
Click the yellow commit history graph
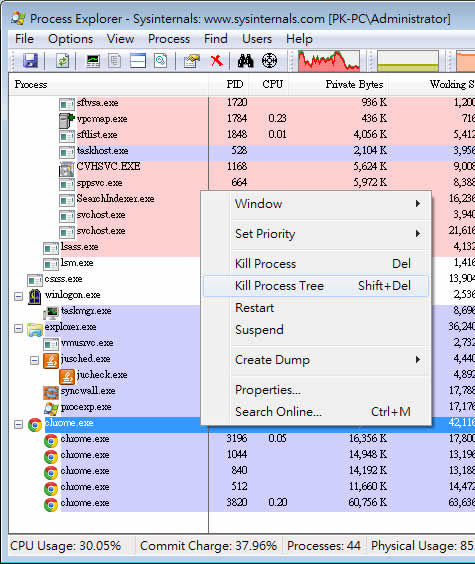(x=408, y=60)
